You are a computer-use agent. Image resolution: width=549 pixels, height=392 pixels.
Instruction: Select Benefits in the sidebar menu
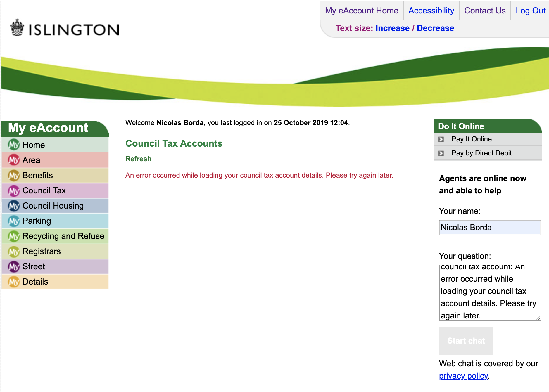pos(55,175)
